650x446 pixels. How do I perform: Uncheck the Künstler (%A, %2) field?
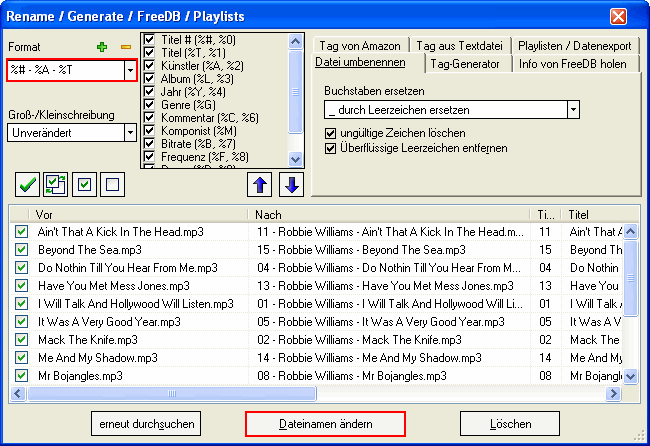[x=149, y=65]
